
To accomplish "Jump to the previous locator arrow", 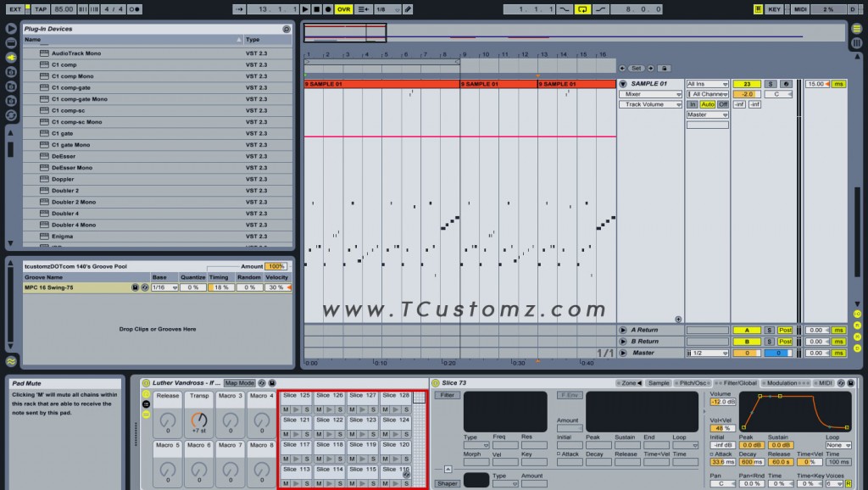I will point(622,68).
